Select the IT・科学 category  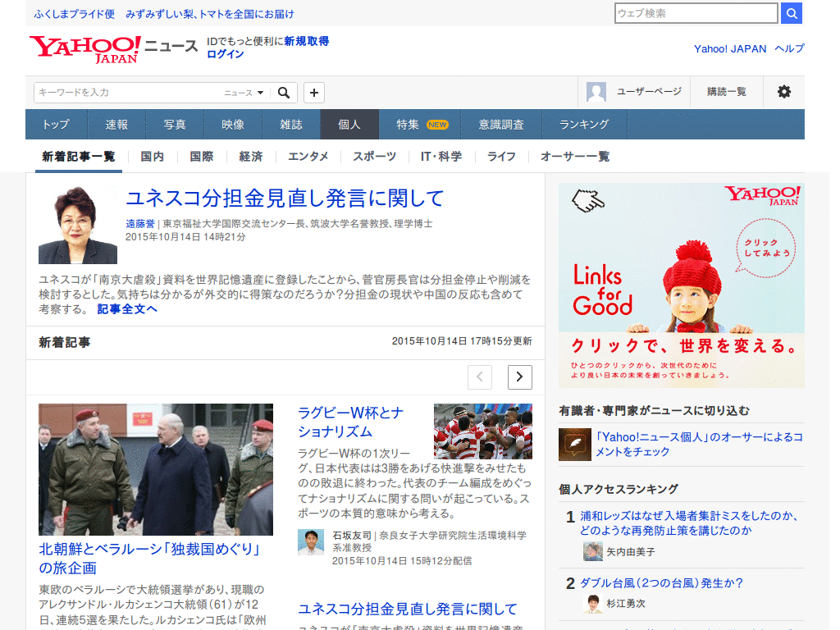click(x=441, y=157)
